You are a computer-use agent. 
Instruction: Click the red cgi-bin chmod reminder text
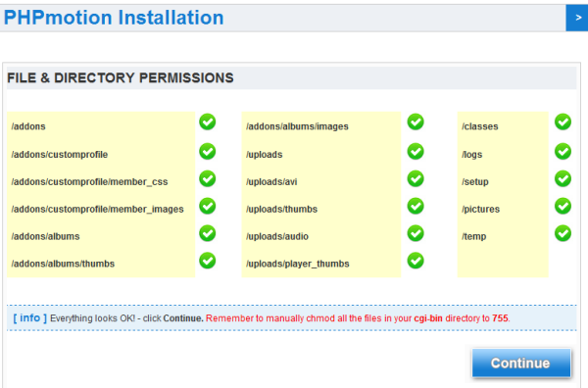(x=358, y=318)
